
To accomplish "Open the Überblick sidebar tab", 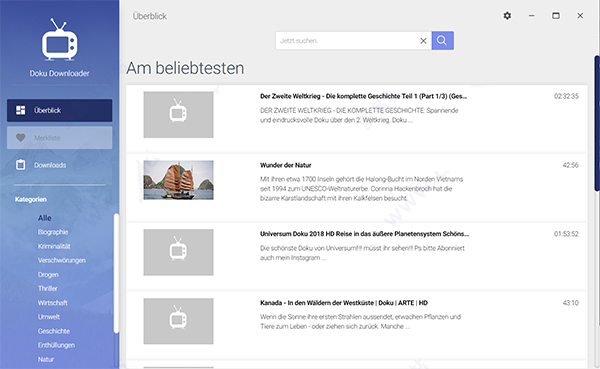I will (x=59, y=110).
